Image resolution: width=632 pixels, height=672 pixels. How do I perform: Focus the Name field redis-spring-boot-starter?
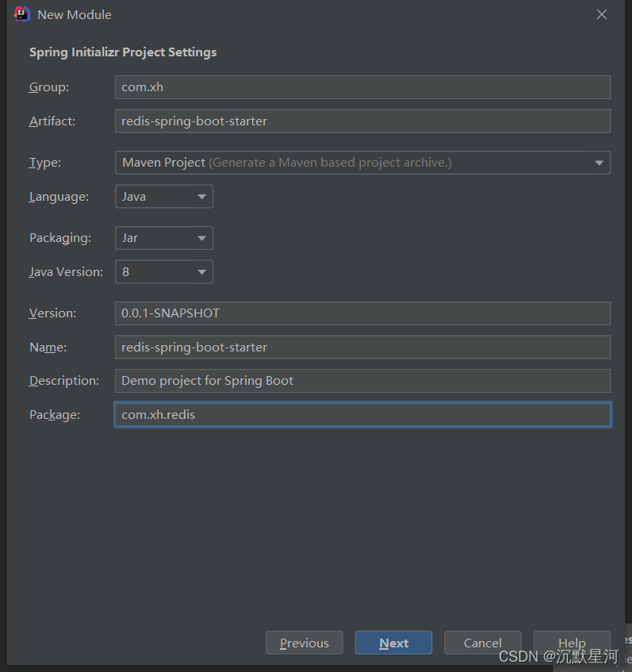pos(362,348)
